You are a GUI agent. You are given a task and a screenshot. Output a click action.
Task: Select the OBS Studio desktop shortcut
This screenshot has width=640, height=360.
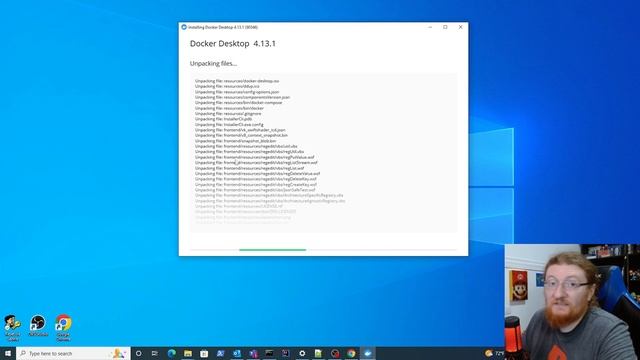click(x=38, y=326)
